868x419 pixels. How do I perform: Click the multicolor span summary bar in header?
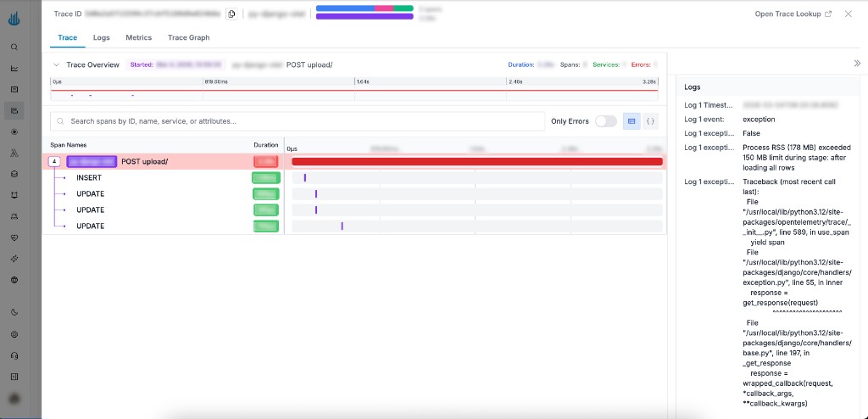click(364, 8)
